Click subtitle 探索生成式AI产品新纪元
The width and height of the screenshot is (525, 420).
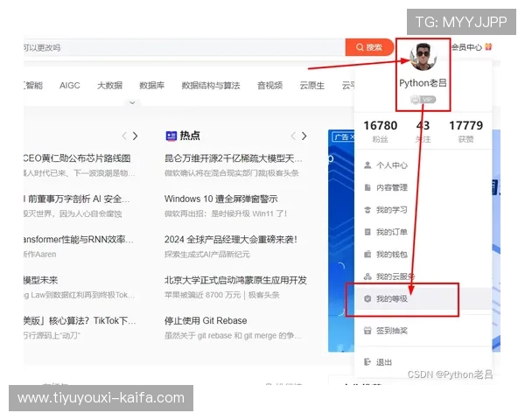click(x=206, y=255)
